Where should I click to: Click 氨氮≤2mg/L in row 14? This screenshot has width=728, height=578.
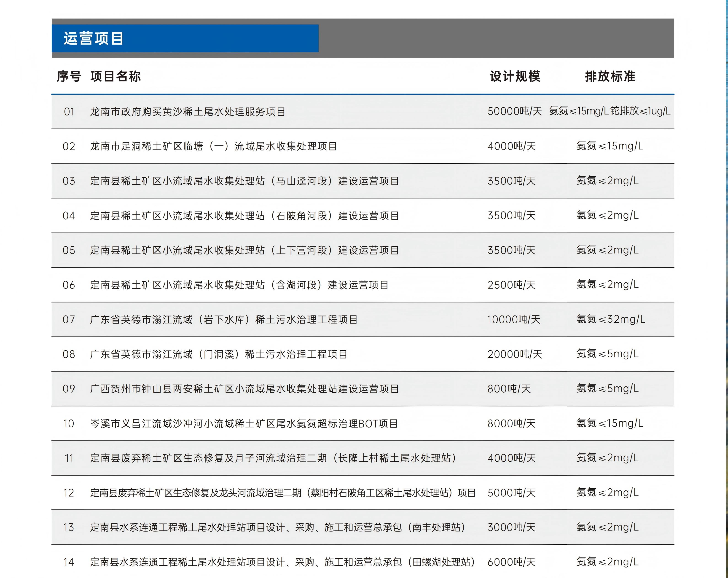coord(607,562)
